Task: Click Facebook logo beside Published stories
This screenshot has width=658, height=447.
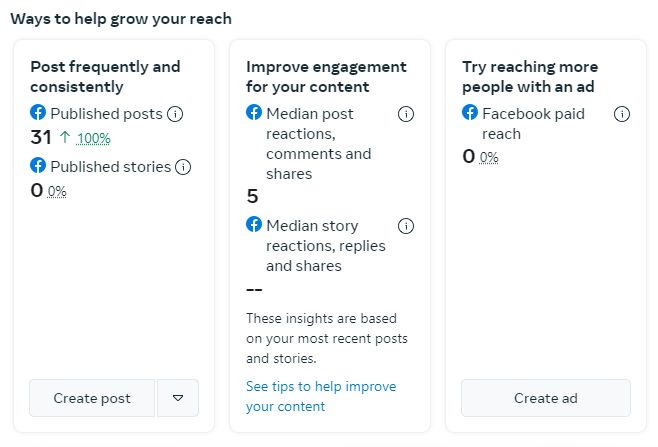Action: (38, 166)
